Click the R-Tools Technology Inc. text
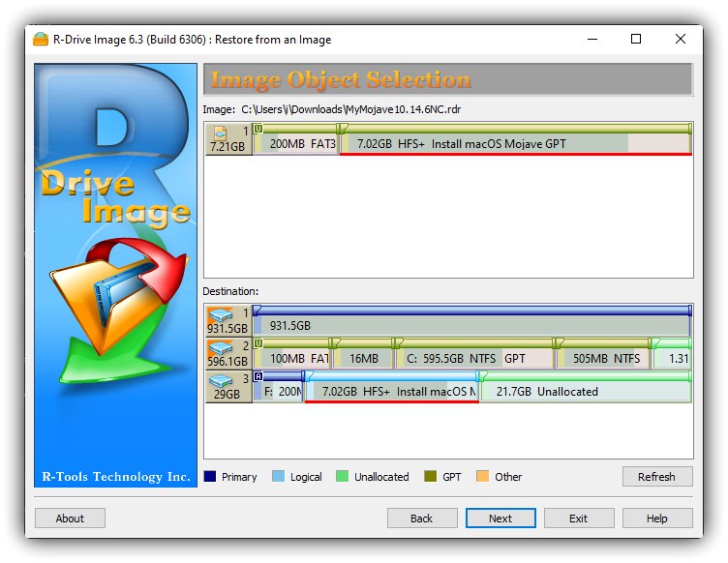This screenshot has width=728, height=563. 116,477
